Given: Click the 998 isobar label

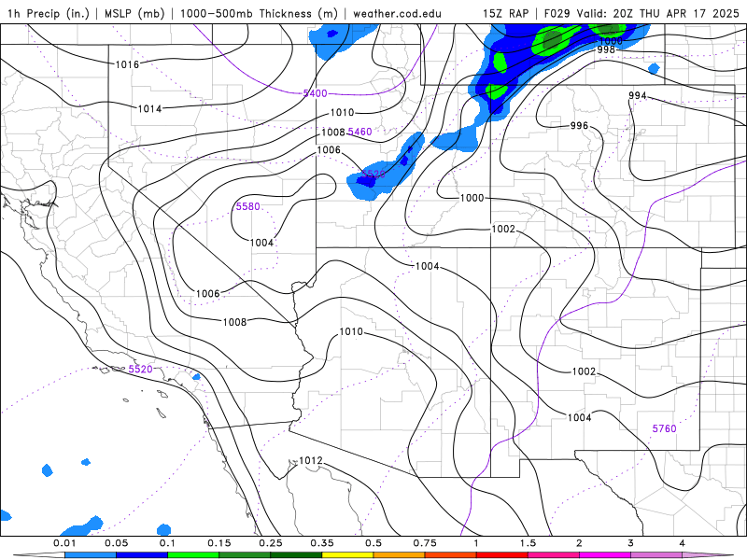Looking at the screenshot, I should (606, 49).
